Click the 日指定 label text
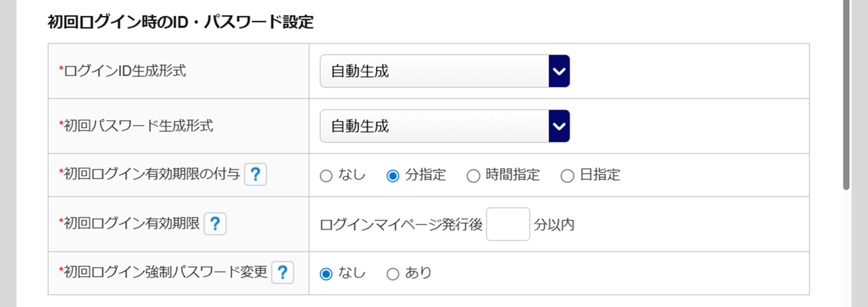Screen dimensions: 868x307 point(600,175)
